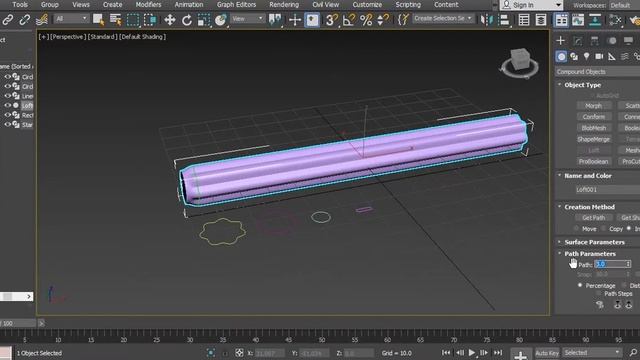Select the Geometry category icon
Viewport: 640px width, 360px height.
pyautogui.click(x=561, y=56)
